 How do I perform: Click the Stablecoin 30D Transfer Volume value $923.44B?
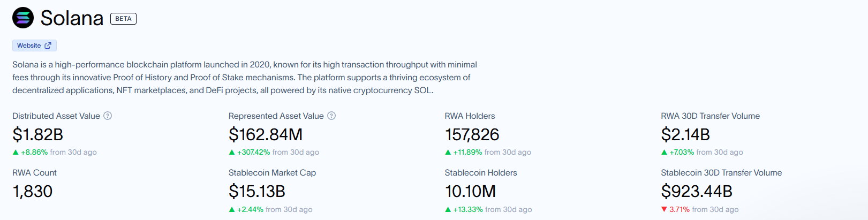[697, 191]
